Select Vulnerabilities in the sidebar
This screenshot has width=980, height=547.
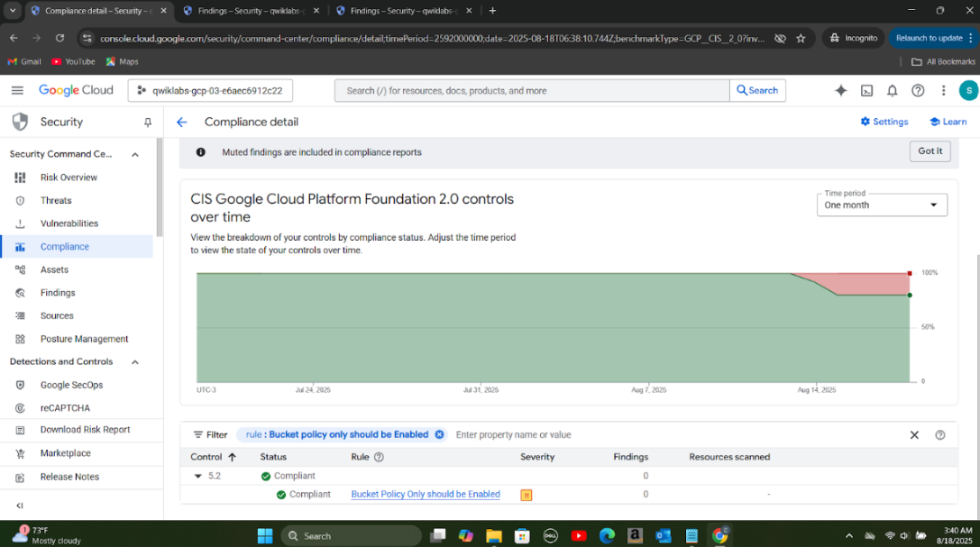[x=69, y=223]
